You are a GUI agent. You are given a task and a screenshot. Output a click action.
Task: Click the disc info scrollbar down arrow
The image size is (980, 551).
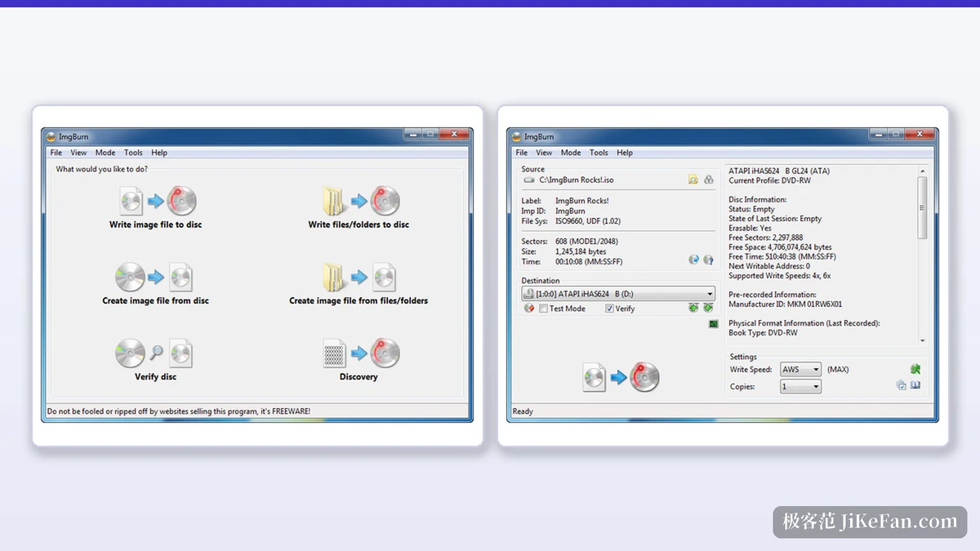point(923,341)
